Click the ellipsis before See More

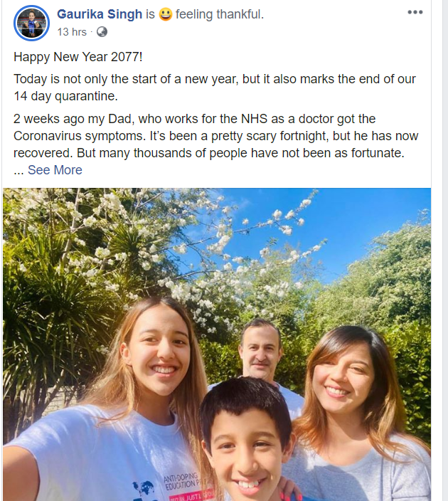tap(19, 170)
